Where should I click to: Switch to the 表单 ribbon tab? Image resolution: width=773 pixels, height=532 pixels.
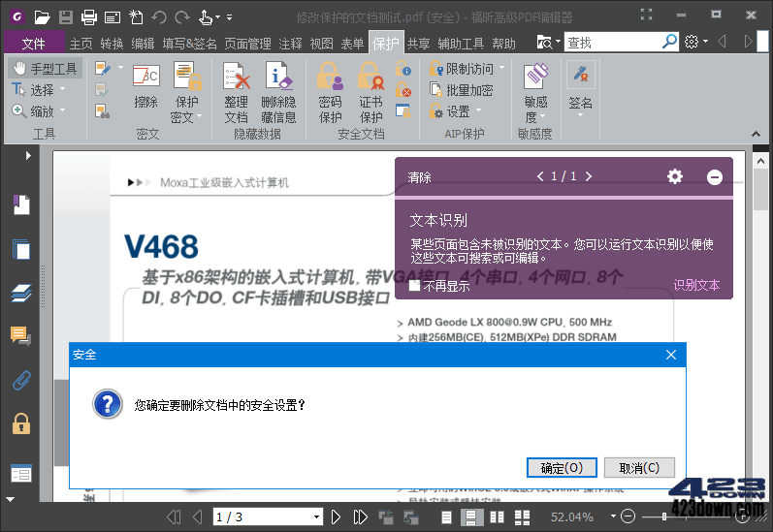tap(352, 44)
